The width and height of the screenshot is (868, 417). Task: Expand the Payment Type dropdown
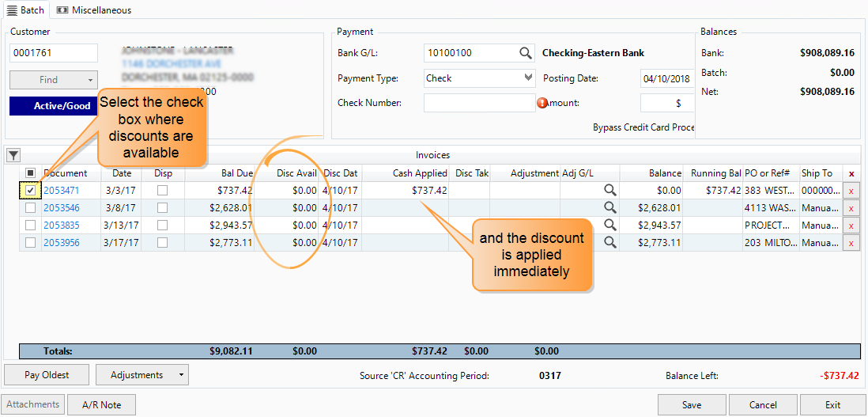[x=528, y=78]
